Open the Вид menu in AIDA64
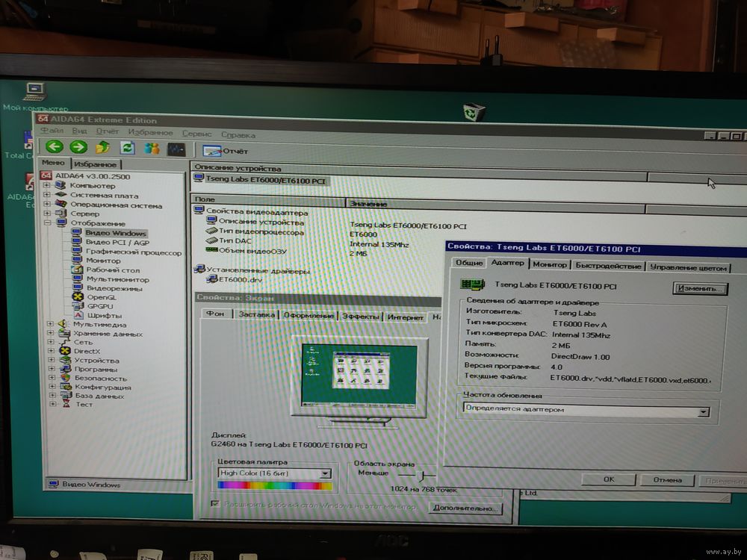The image size is (747, 560). coord(79,131)
